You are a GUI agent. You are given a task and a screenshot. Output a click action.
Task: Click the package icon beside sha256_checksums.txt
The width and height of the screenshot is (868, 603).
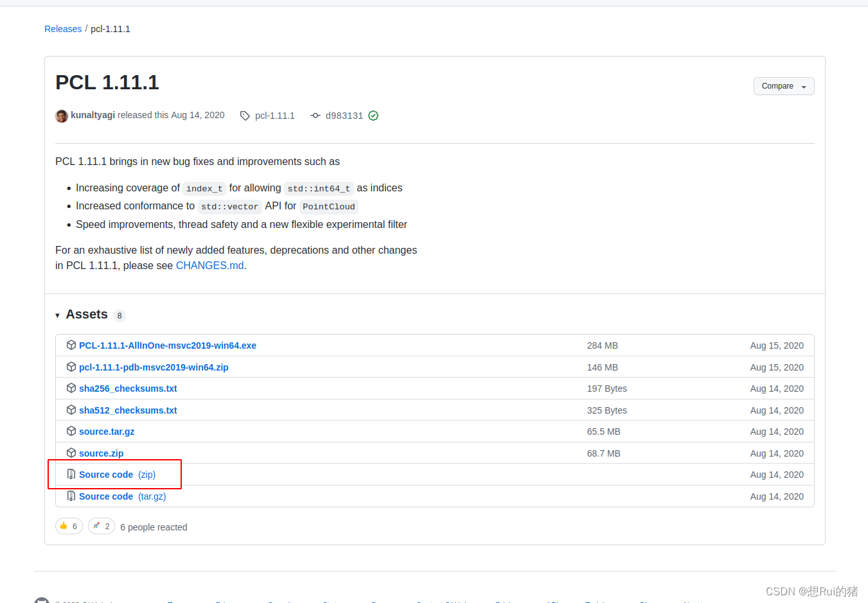71,388
